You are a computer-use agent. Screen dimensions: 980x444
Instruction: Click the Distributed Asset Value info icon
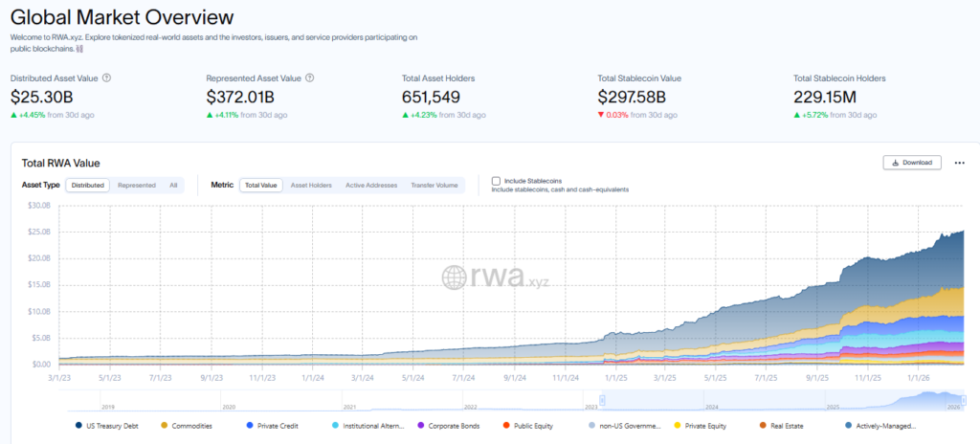tap(106, 78)
